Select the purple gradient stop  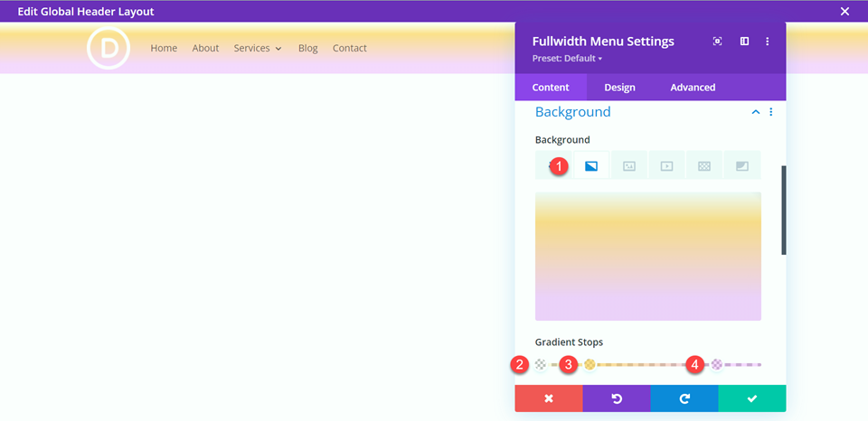pyautogui.click(x=717, y=364)
